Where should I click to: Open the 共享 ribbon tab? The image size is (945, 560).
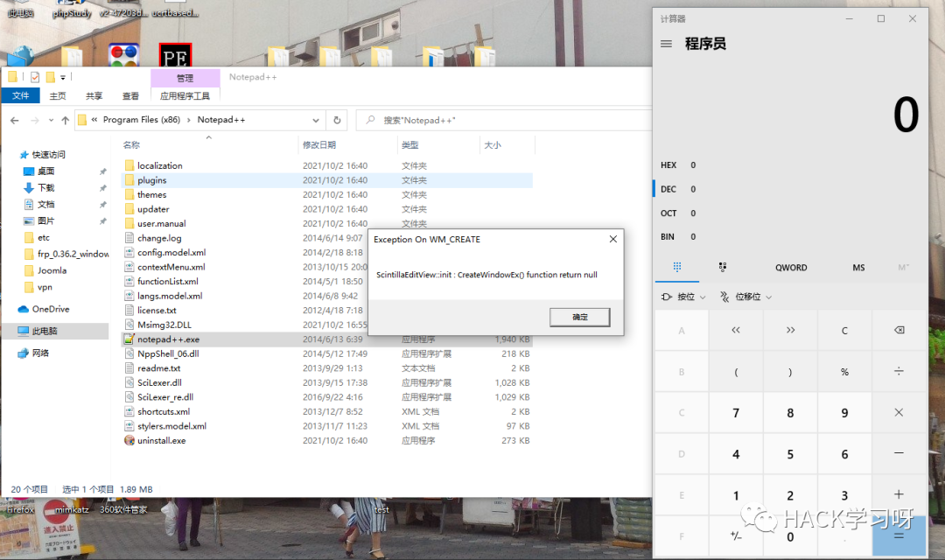point(94,96)
